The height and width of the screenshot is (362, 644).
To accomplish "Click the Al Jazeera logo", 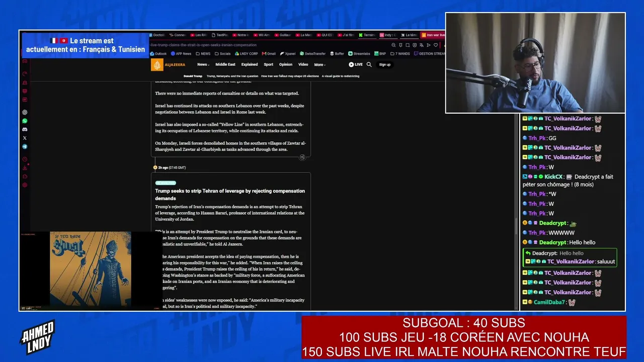I will 168,64.
